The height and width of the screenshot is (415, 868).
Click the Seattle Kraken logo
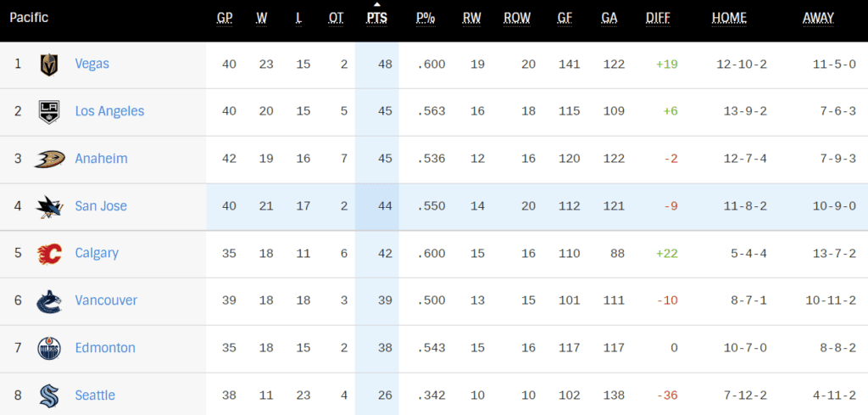(x=48, y=395)
